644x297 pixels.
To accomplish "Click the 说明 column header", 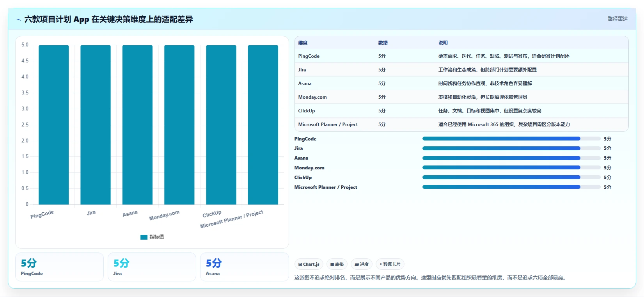I will 443,43.
